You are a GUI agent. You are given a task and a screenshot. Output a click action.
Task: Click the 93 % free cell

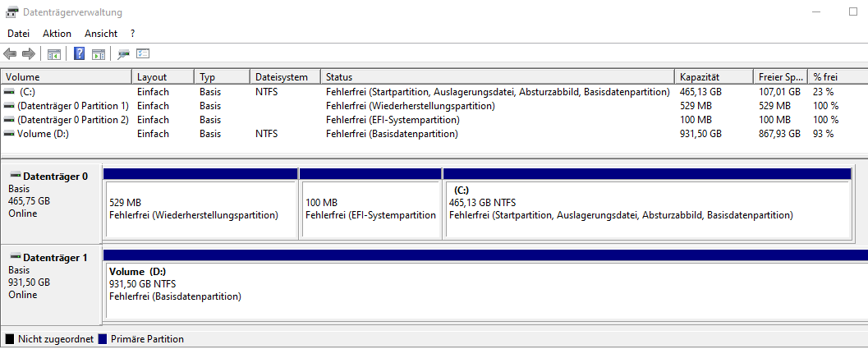(x=823, y=134)
